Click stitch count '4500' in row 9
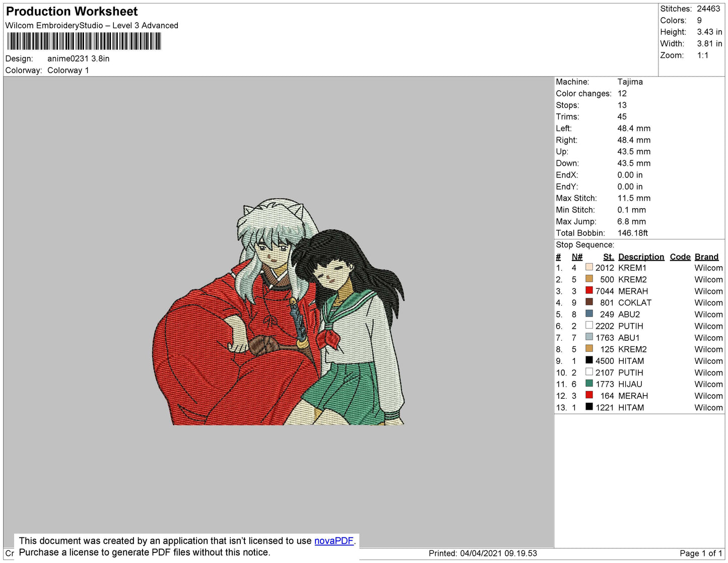This screenshot has height=563, width=728. click(x=605, y=361)
